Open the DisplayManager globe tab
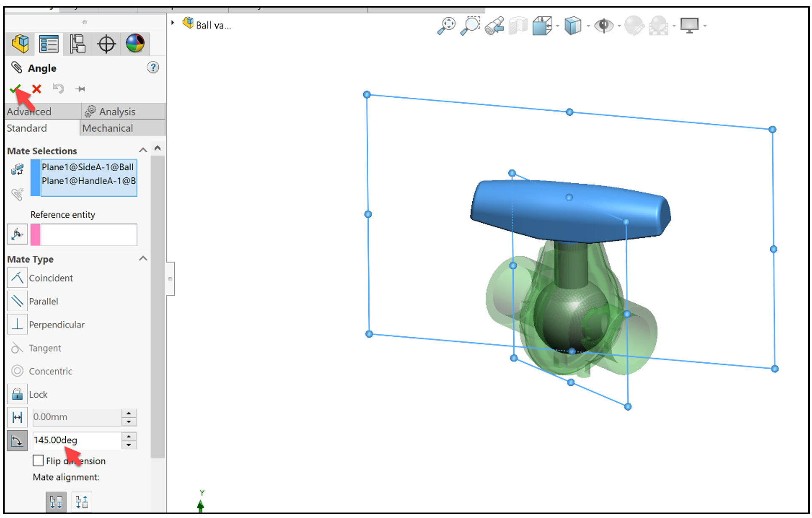This screenshot has height=518, width=812. click(x=136, y=43)
